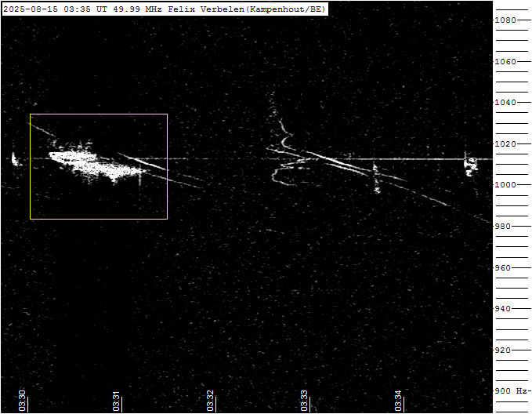
Task: Select the 03:33 time marker
Action: (304, 401)
